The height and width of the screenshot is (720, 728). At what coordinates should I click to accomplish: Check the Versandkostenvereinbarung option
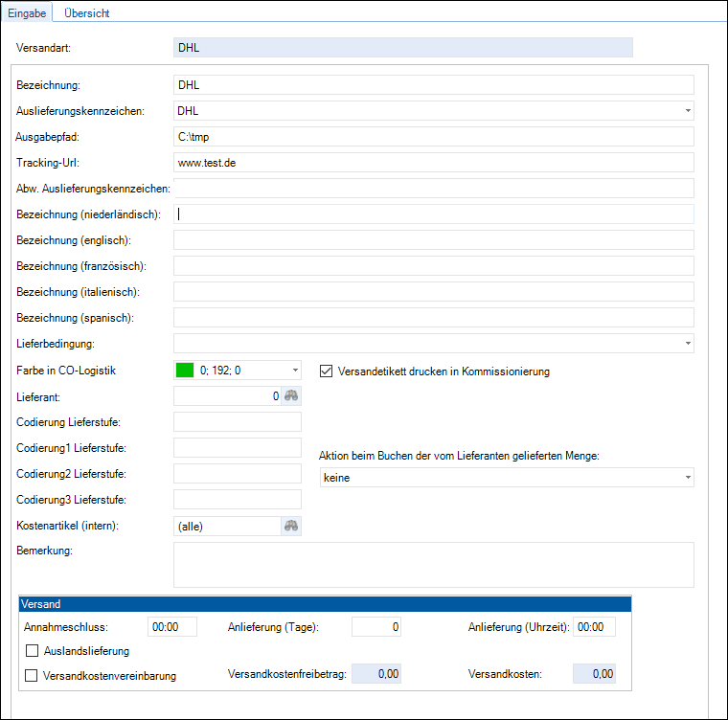tap(32, 675)
